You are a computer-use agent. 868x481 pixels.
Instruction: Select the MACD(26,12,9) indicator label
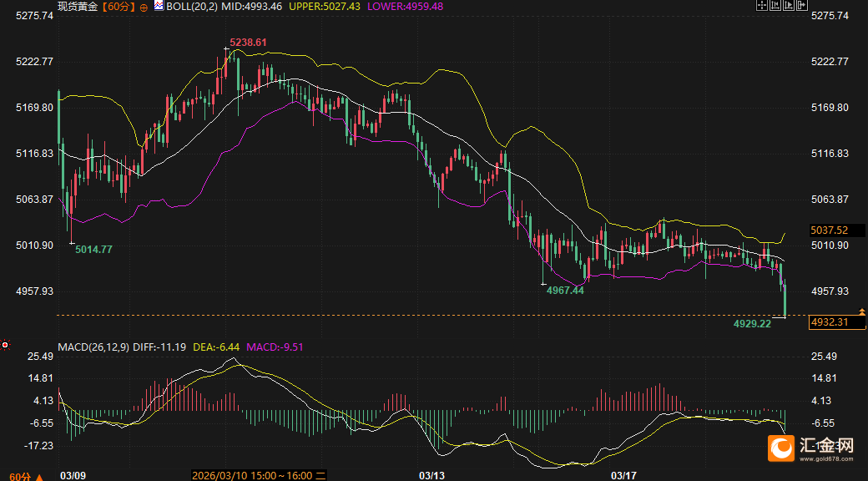click(x=93, y=347)
